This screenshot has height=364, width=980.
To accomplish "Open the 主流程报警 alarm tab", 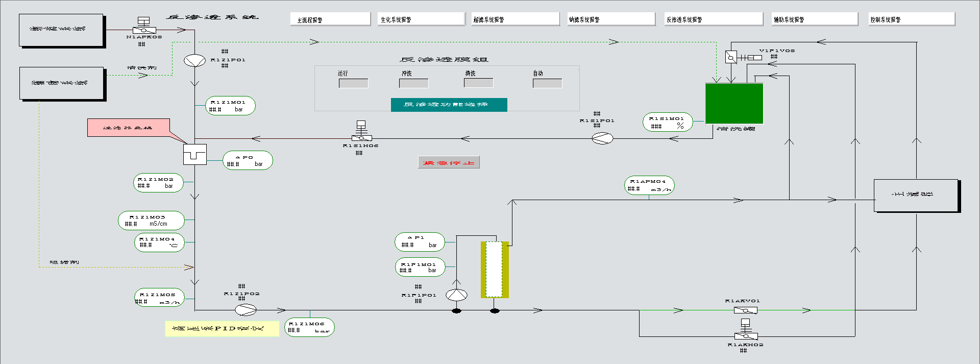I will [x=330, y=19].
